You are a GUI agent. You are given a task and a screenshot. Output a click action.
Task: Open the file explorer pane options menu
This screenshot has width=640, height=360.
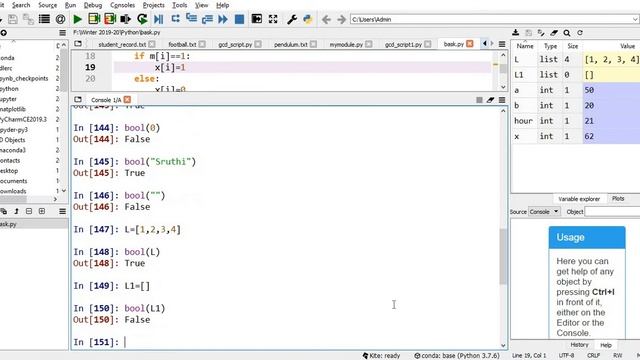click(62, 33)
